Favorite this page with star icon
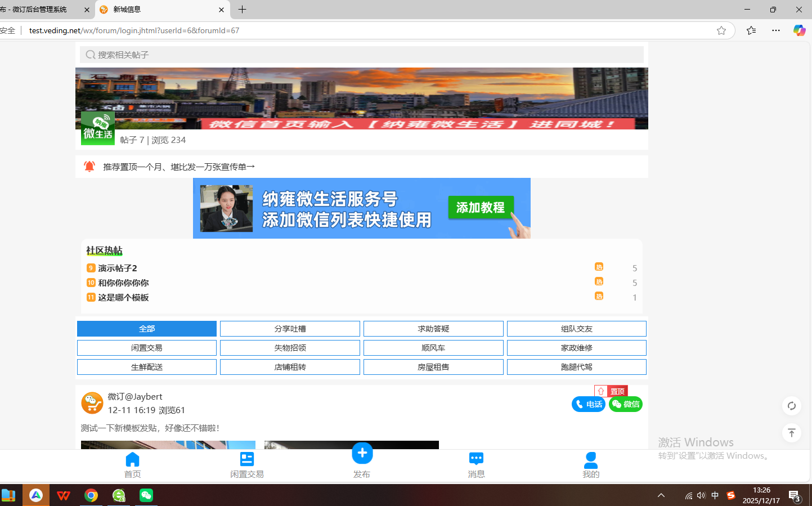Screen dimensions: 812x506 pyautogui.click(x=721, y=30)
